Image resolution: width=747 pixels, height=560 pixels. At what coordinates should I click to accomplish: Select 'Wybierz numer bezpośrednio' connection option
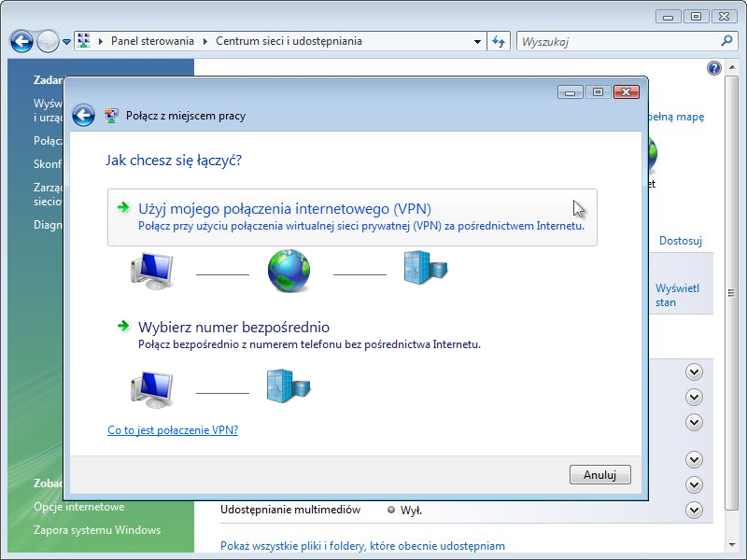tap(233, 327)
